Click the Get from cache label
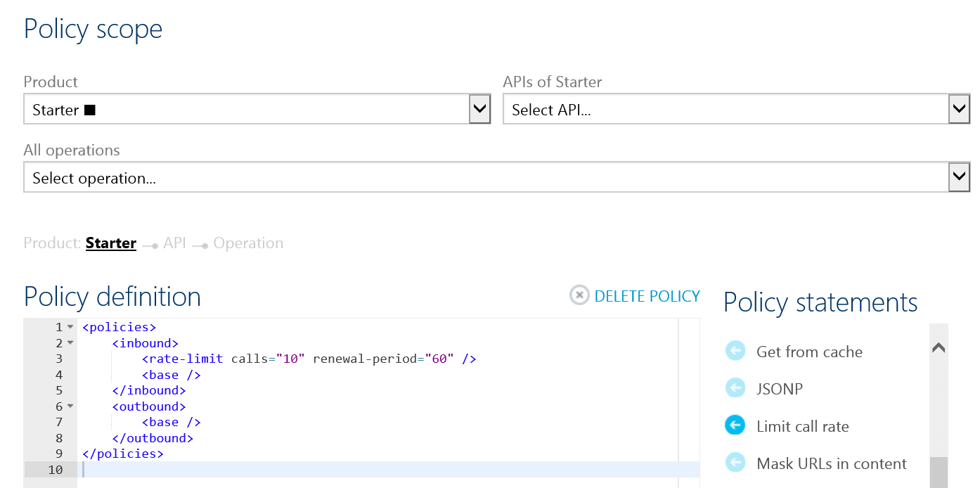The height and width of the screenshot is (488, 980). coord(809,352)
